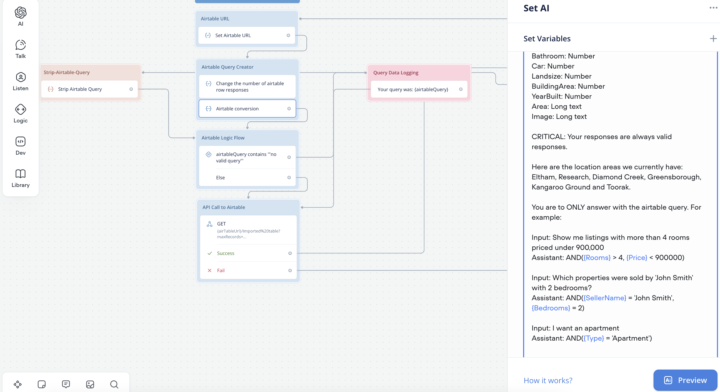Select the Set Airtable URL step
720x392 pixels.
pos(247,35)
